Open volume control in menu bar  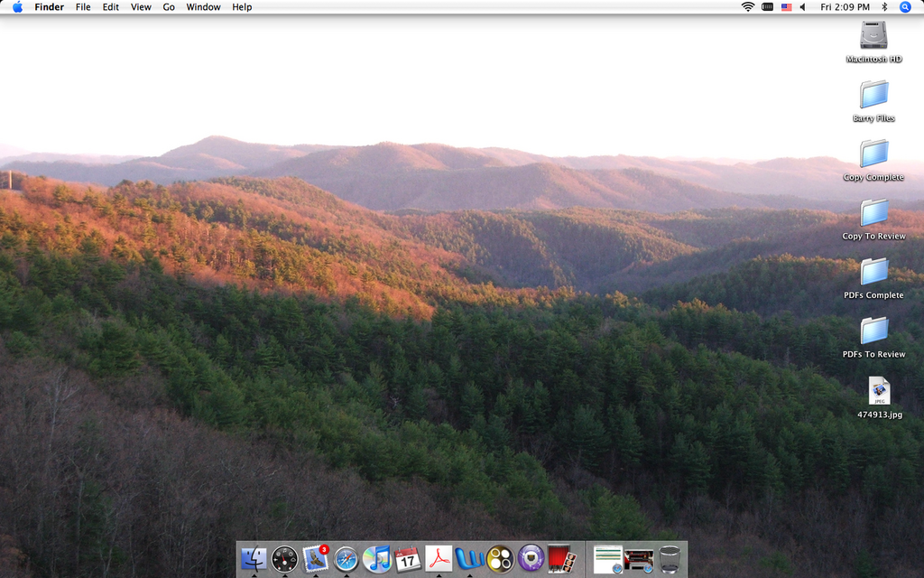pyautogui.click(x=802, y=7)
